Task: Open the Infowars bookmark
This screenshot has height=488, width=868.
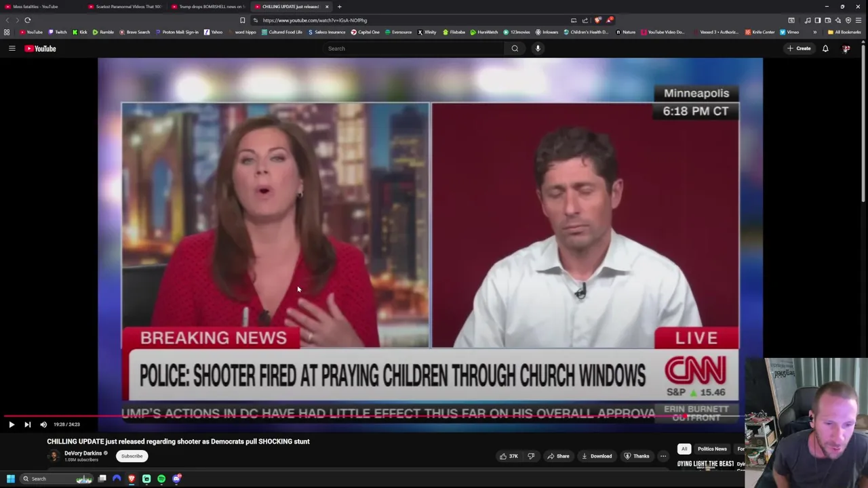Action: (547, 32)
